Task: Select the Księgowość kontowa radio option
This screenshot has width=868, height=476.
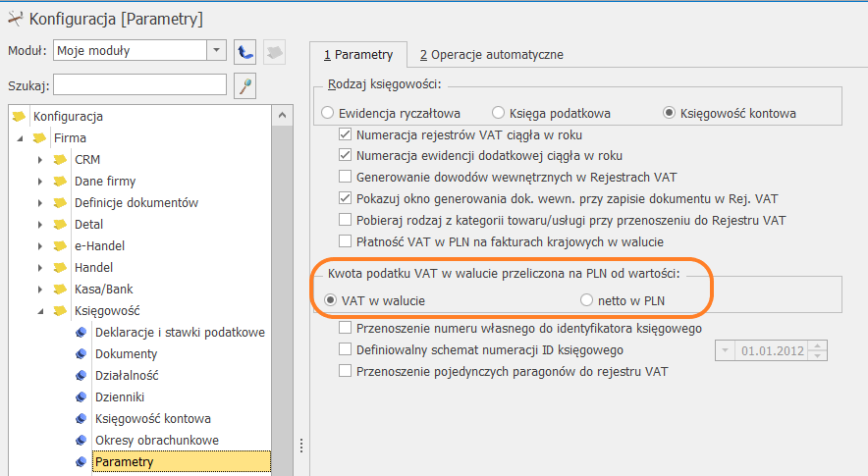Action: coord(669,113)
